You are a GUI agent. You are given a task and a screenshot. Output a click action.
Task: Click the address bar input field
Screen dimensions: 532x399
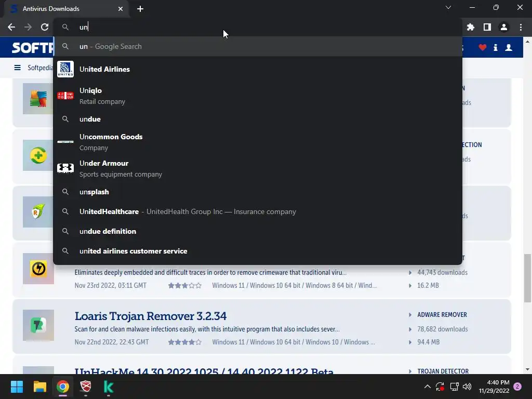pyautogui.click(x=258, y=27)
